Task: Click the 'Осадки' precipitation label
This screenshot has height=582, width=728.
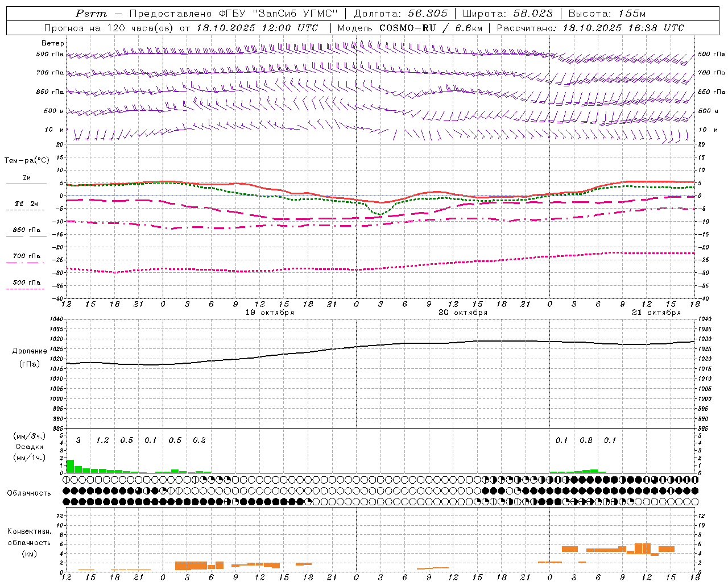Action: tap(30, 447)
